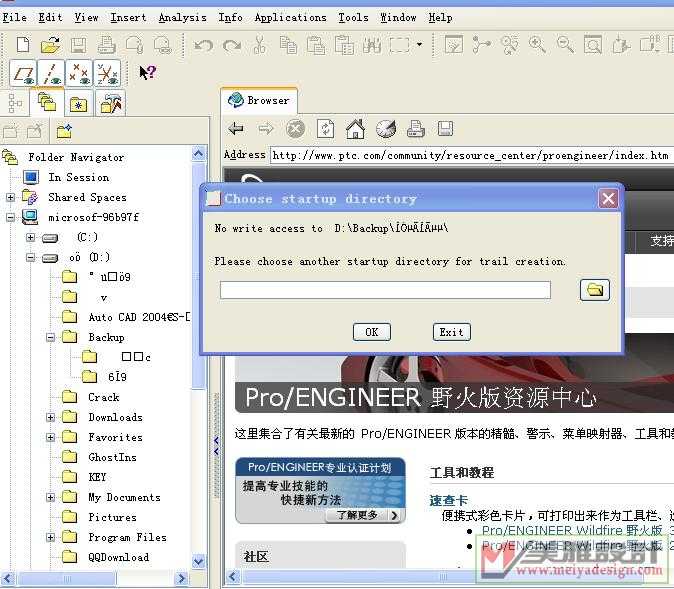Click the folder tree scroll down arrow
The image size is (674, 589).
tap(198, 561)
